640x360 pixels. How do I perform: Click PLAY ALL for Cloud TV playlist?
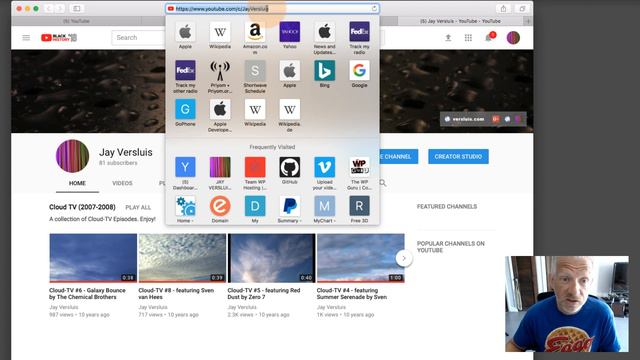[138, 207]
